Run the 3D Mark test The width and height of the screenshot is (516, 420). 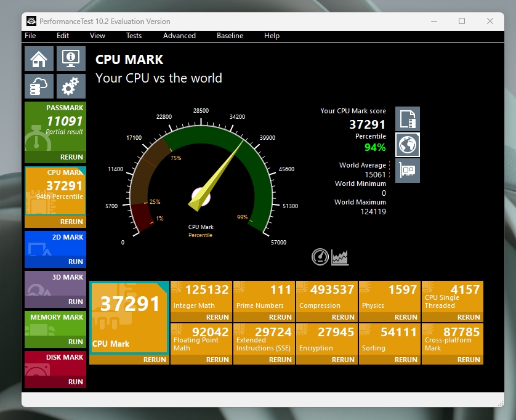[x=55, y=302]
